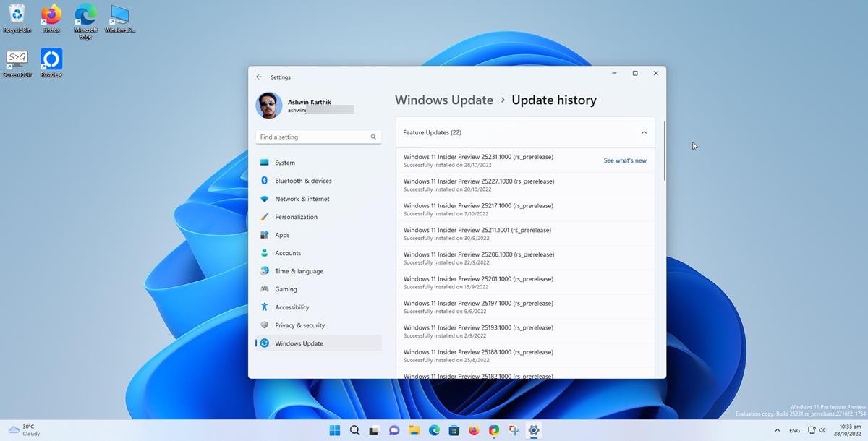This screenshot has height=441, width=868.
Task: Click See what's new link
Action: [x=625, y=160]
